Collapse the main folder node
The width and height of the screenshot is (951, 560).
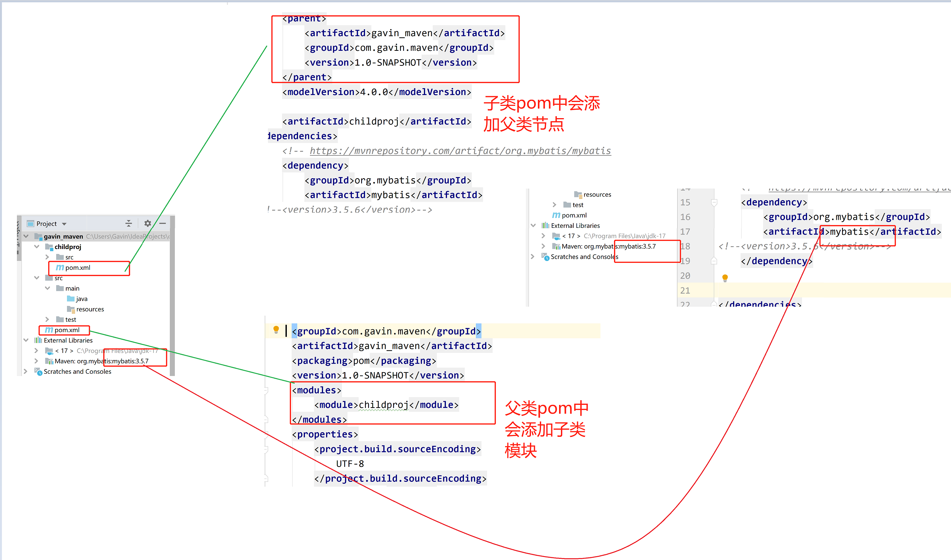point(47,288)
